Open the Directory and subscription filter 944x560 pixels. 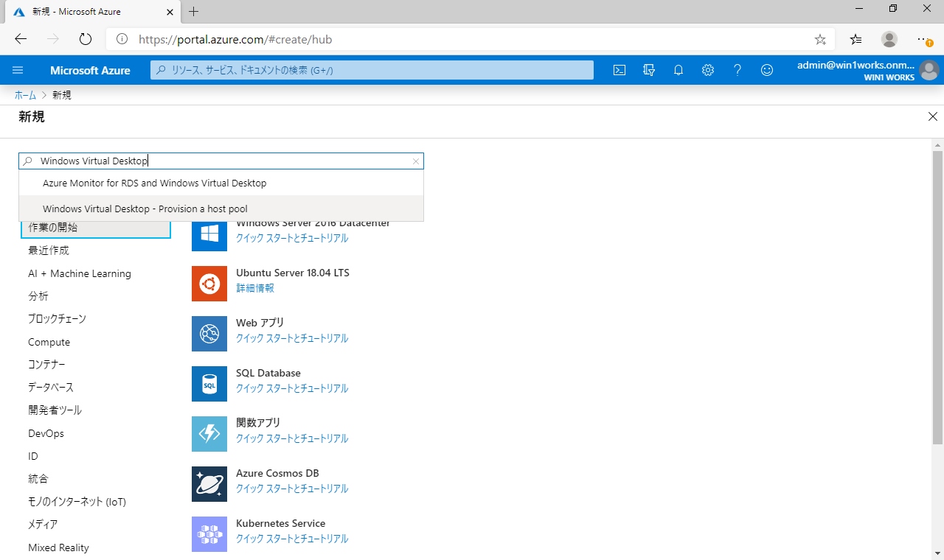pyautogui.click(x=649, y=70)
